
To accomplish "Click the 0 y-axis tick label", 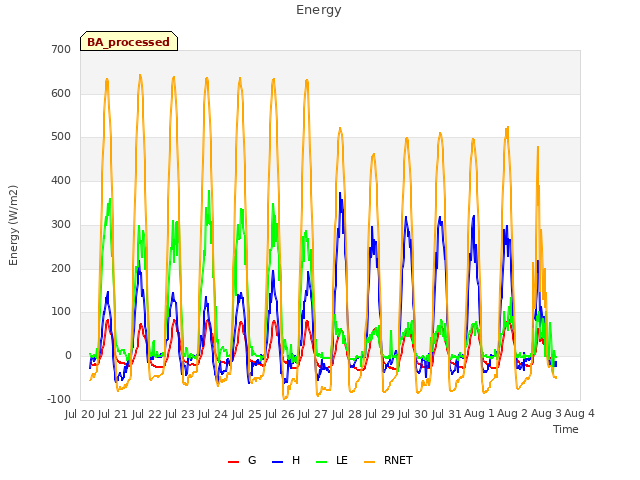I will (68, 356).
